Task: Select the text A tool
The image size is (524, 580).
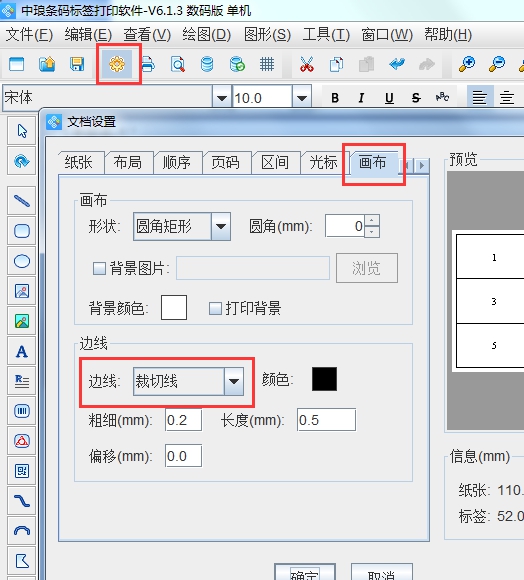Action: click(22, 351)
